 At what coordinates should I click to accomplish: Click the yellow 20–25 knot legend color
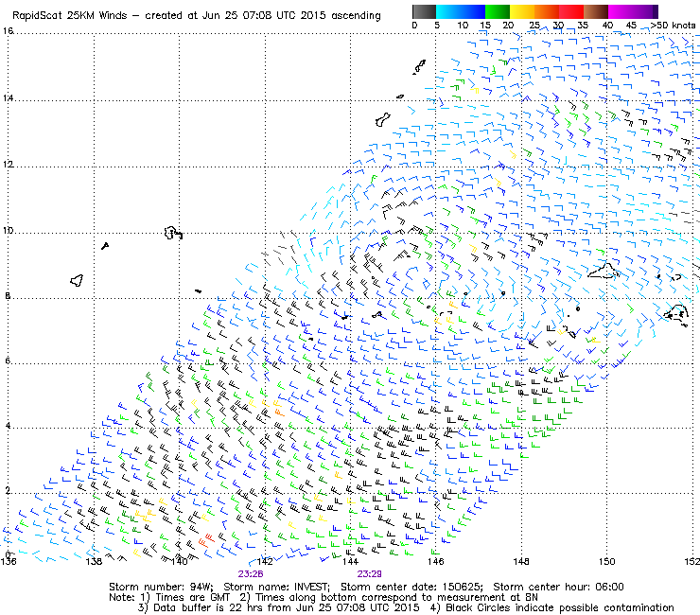click(x=522, y=11)
